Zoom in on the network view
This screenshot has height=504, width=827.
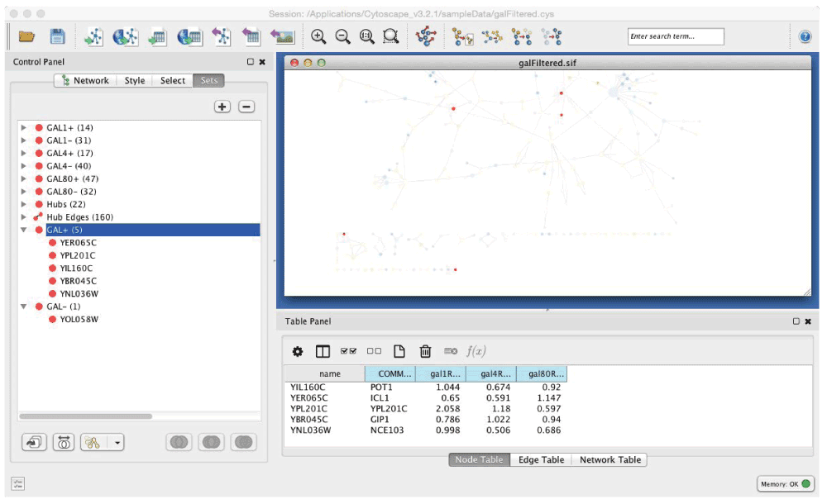point(318,36)
